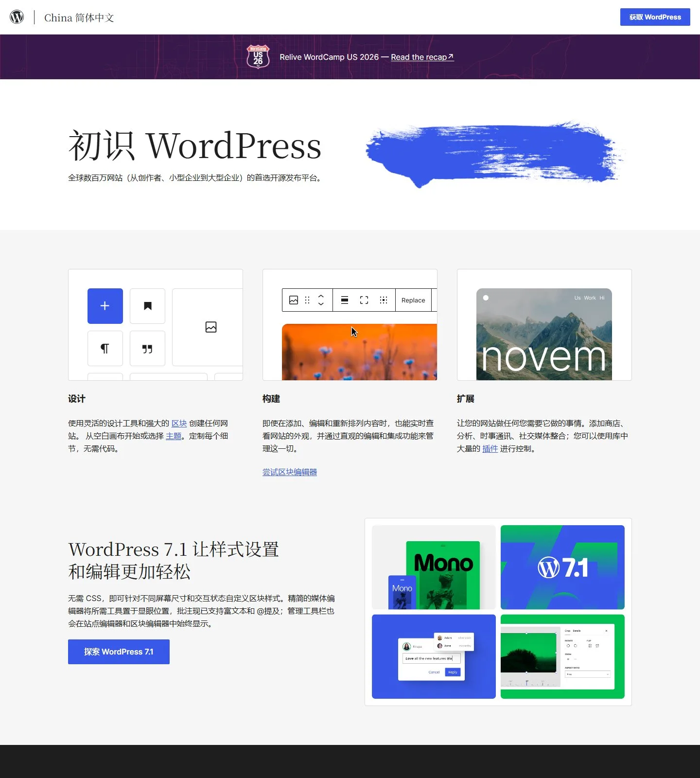The image size is (700, 778).
Task: Open the Read the recap link
Action: [x=422, y=57]
